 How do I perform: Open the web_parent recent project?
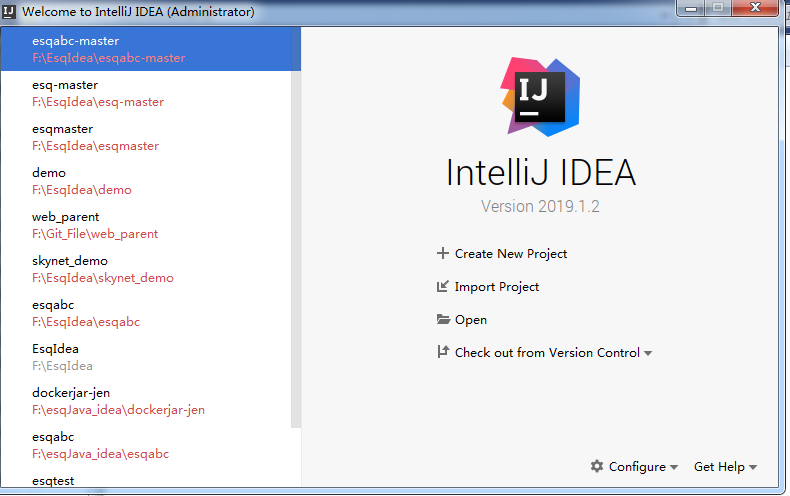[146, 225]
